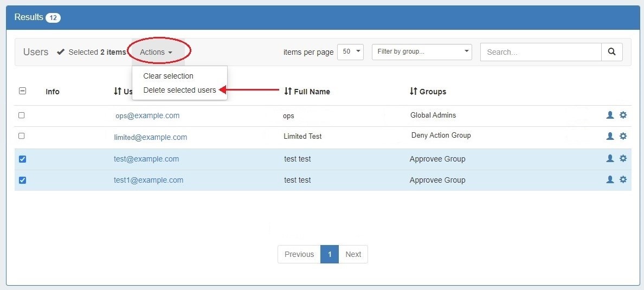This screenshot has width=644, height=290.
Task: Open the limited@example.com user link
Action: (150, 137)
